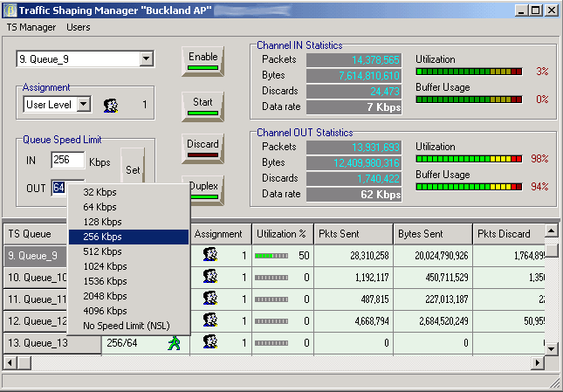Click assignment icon in Queue_13 row

(209, 341)
